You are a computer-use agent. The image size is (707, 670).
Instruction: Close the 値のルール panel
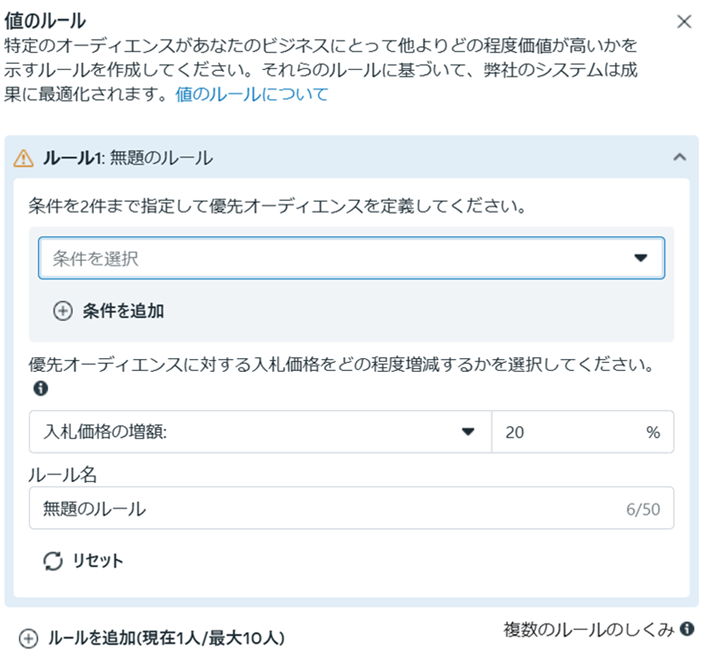684,21
